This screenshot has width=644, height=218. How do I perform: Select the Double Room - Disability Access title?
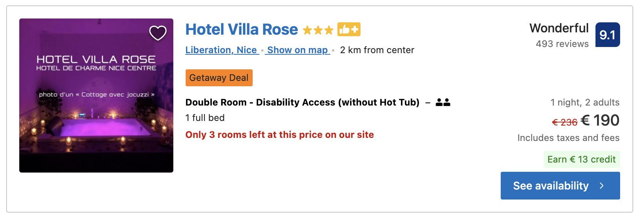point(302,102)
